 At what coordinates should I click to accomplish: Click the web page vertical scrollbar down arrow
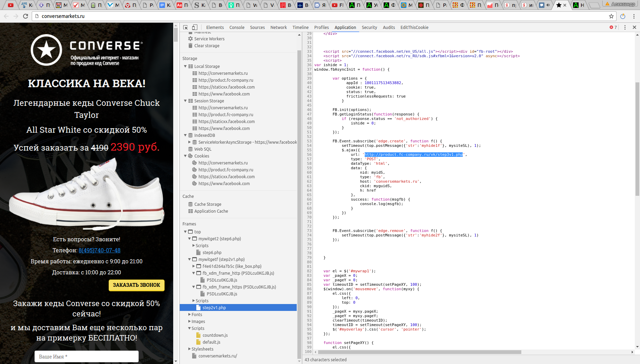[x=176, y=361]
